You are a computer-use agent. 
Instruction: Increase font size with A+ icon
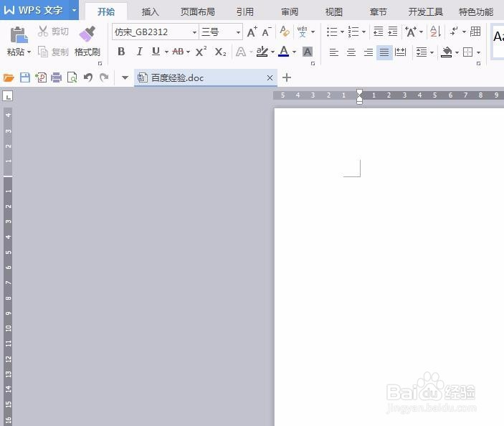pos(252,32)
